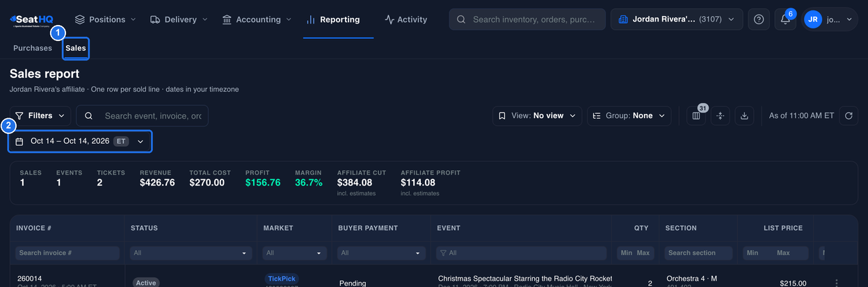Open the Activity page
This screenshot has width=868, height=287.
click(x=405, y=19)
